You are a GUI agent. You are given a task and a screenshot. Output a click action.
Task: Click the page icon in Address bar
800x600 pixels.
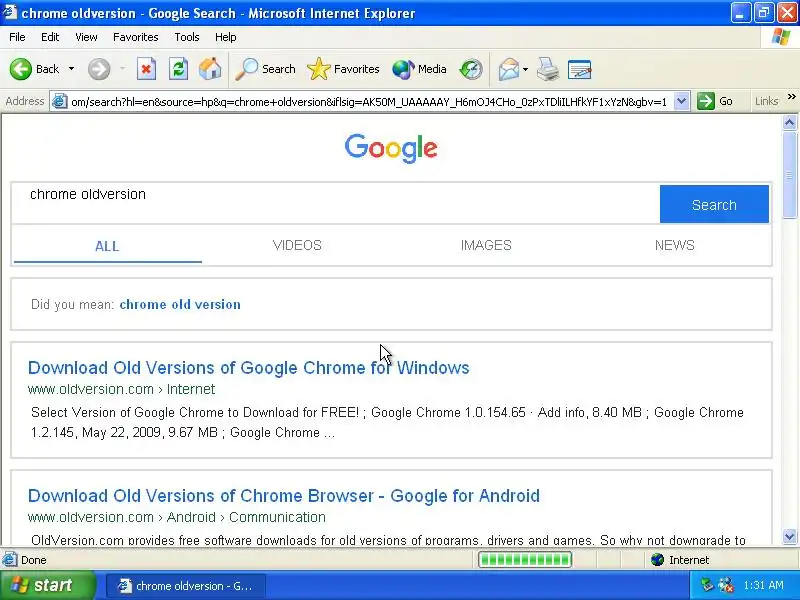pos(60,102)
